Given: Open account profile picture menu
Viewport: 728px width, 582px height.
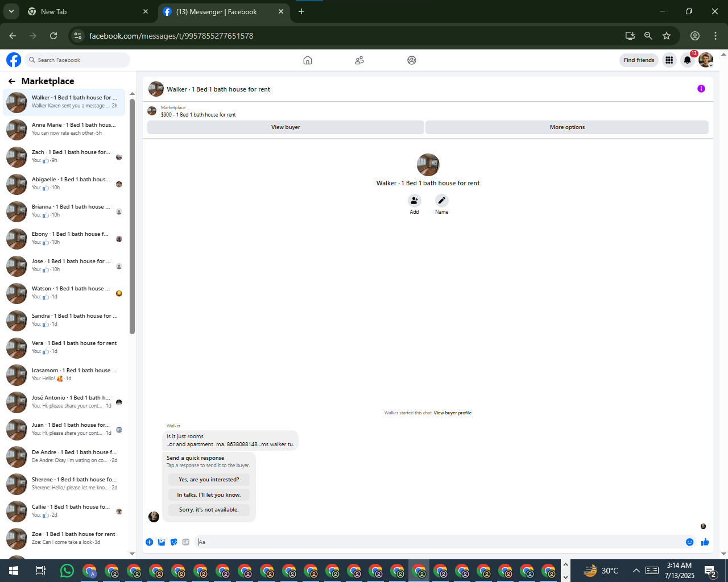Looking at the screenshot, I should (706, 60).
